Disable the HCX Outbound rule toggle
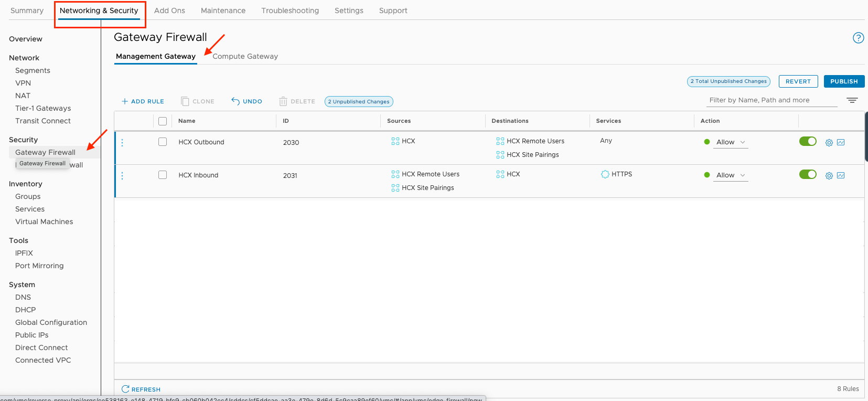Image resolution: width=868 pixels, height=401 pixels. click(808, 141)
